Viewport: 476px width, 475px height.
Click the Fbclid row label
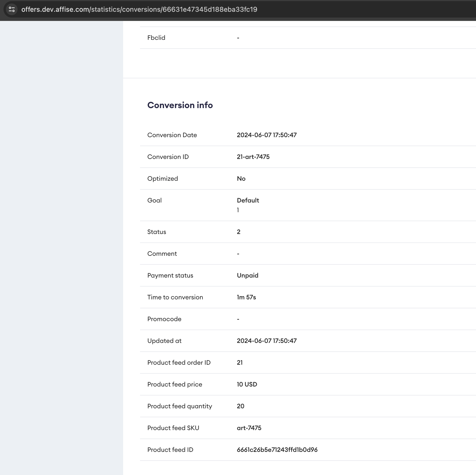coord(156,38)
